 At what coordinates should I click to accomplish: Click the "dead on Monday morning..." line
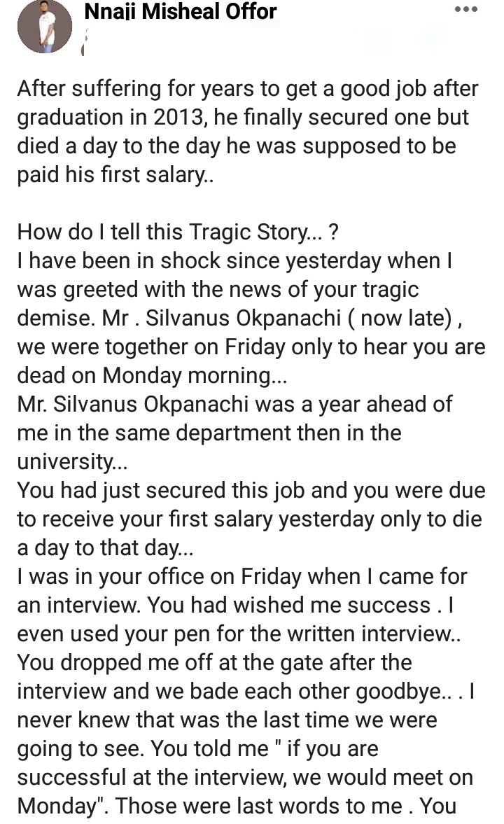(152, 376)
